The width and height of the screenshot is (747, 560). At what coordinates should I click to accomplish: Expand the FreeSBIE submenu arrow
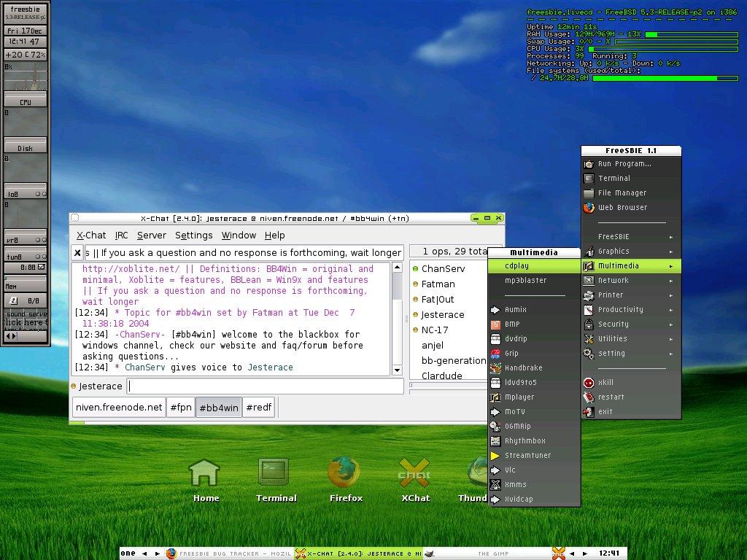[671, 237]
